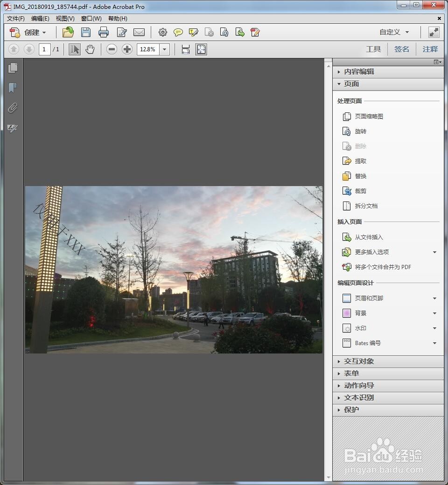Click the 创建 button

(x=31, y=32)
